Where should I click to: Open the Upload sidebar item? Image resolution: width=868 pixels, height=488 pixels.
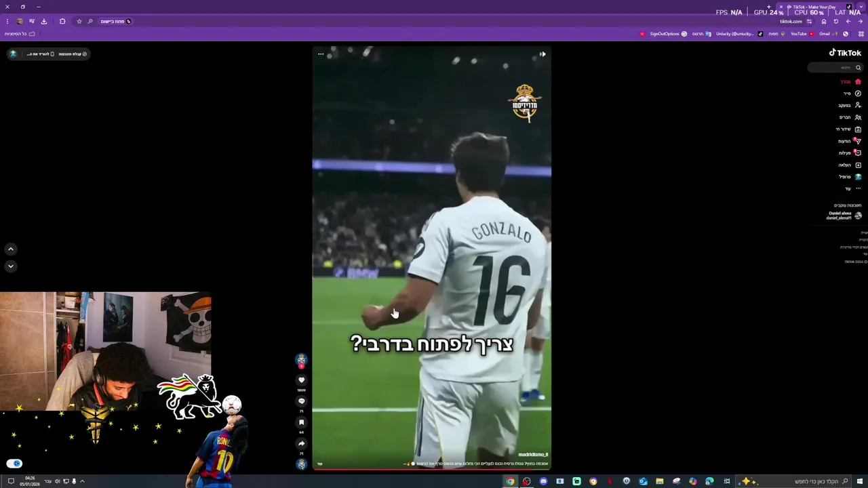[x=850, y=165]
